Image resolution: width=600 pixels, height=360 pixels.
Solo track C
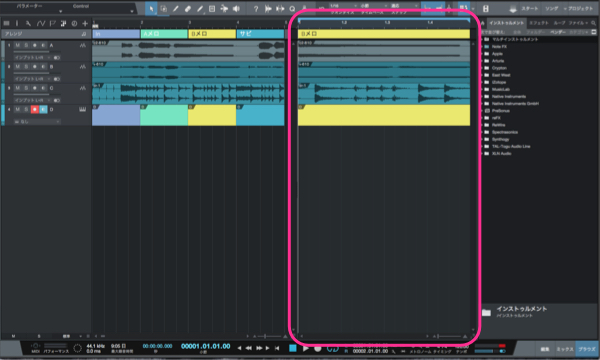click(x=26, y=88)
